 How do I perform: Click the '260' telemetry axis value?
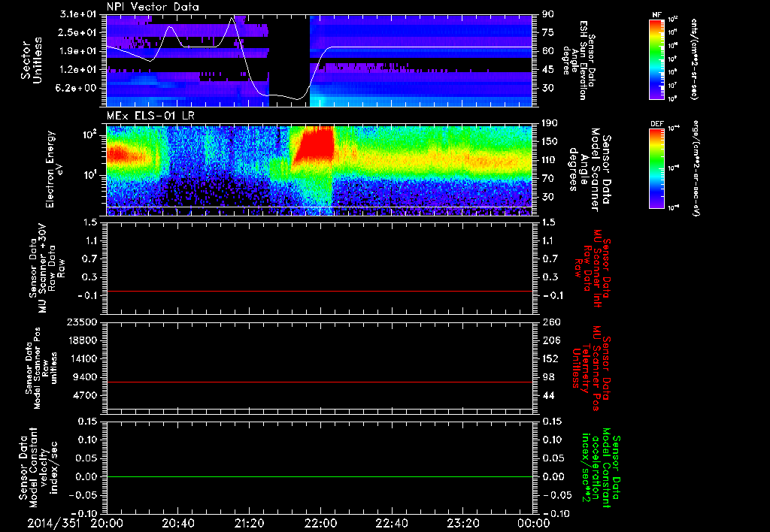(x=550, y=322)
